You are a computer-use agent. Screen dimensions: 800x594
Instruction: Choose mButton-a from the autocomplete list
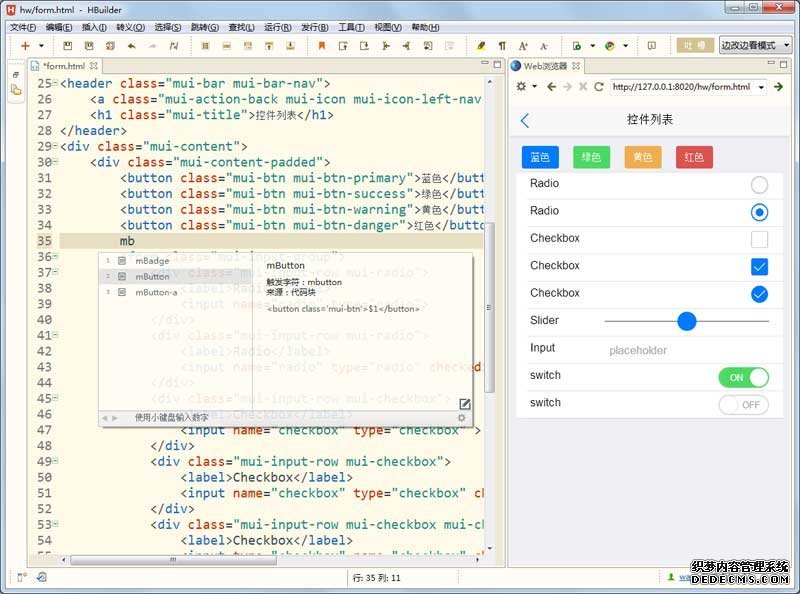click(x=156, y=292)
